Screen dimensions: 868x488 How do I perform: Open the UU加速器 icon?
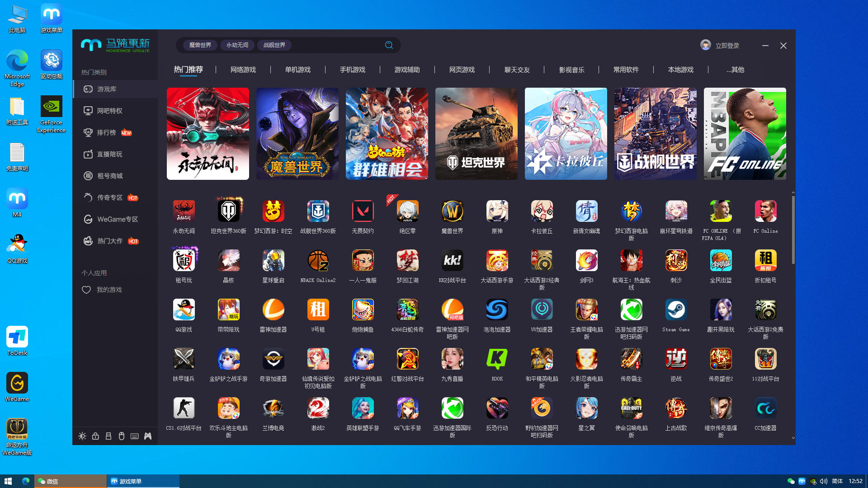point(542,310)
